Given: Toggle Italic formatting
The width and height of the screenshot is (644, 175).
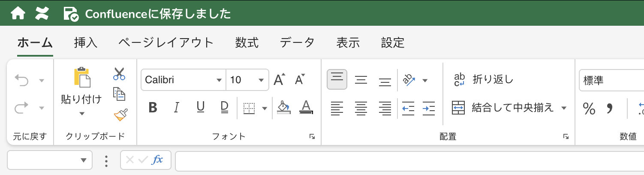Looking at the screenshot, I should [176, 108].
